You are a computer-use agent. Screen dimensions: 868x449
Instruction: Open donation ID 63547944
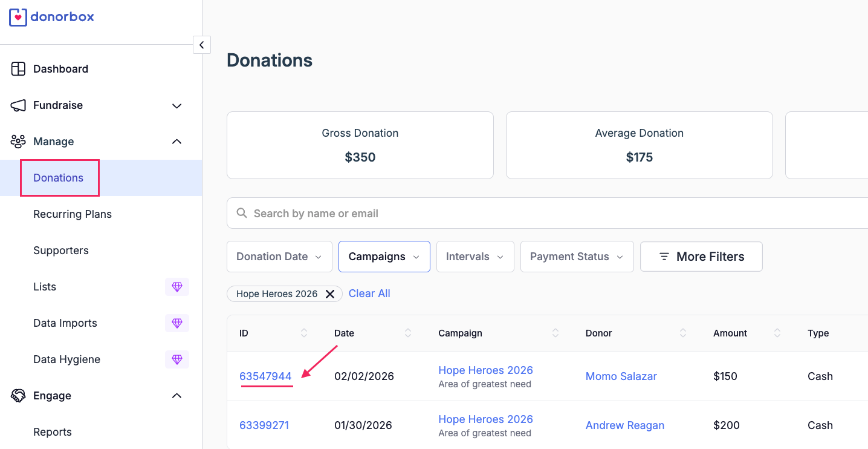pos(266,376)
